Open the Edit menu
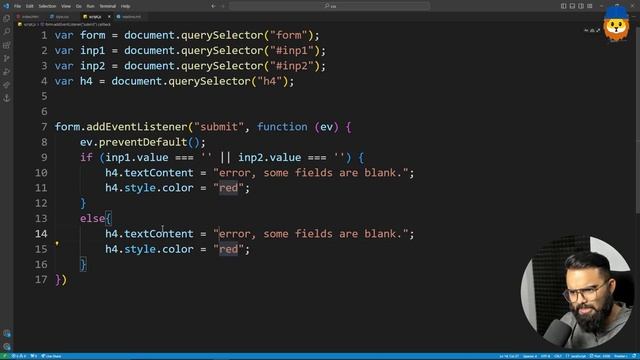Screen dimensions: 640x360 30,6
